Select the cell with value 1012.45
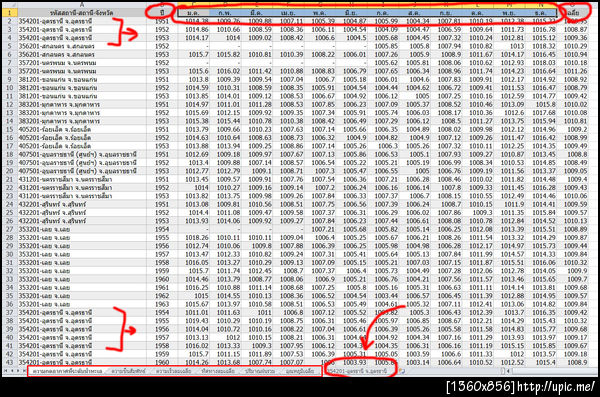600x397 pixels. [256, 271]
